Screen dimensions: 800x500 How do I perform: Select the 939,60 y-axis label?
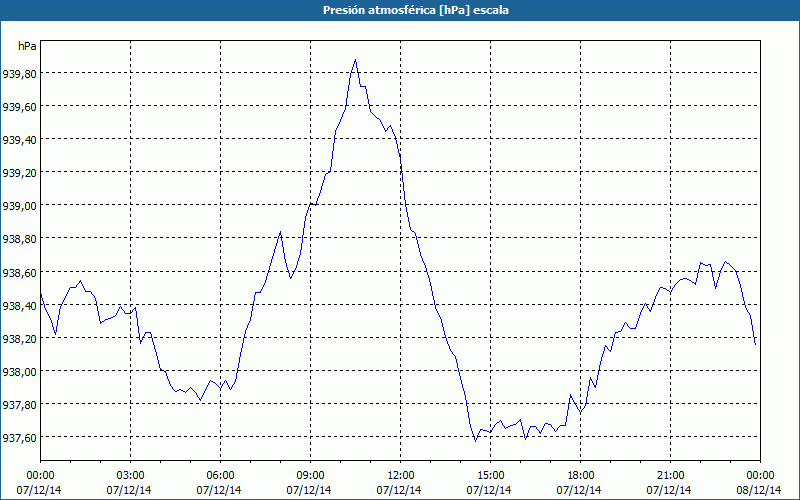19,107
